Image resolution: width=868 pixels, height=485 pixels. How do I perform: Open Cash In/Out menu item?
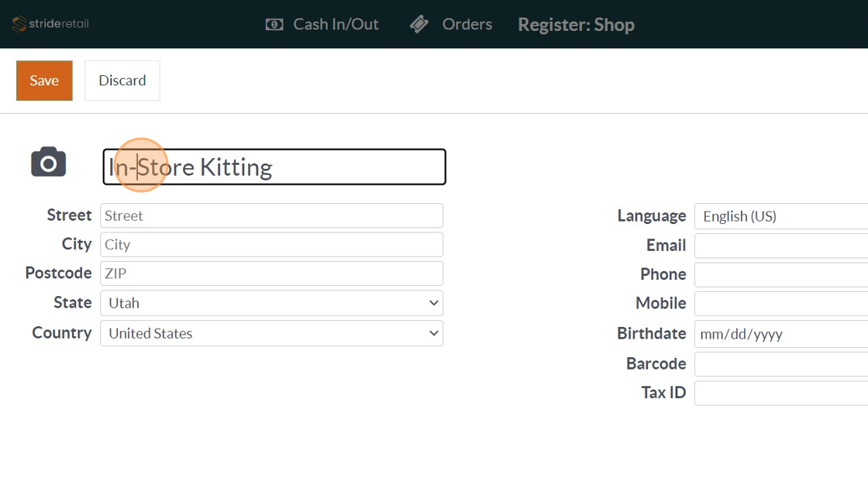click(x=336, y=24)
